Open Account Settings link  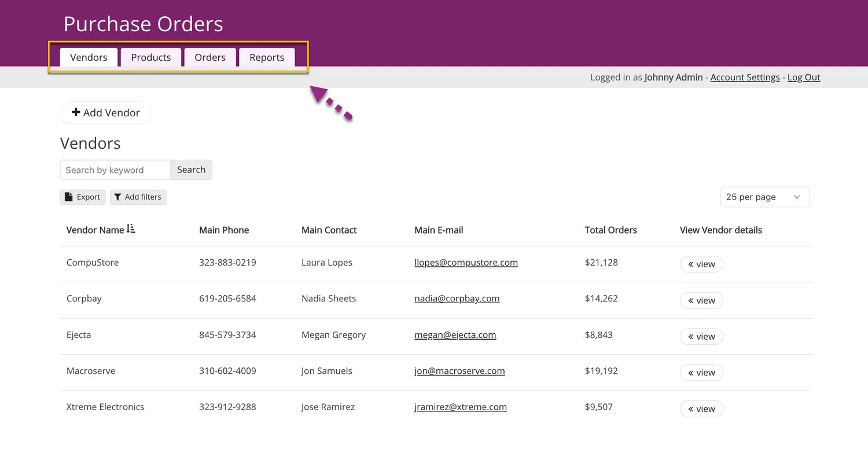(x=745, y=77)
